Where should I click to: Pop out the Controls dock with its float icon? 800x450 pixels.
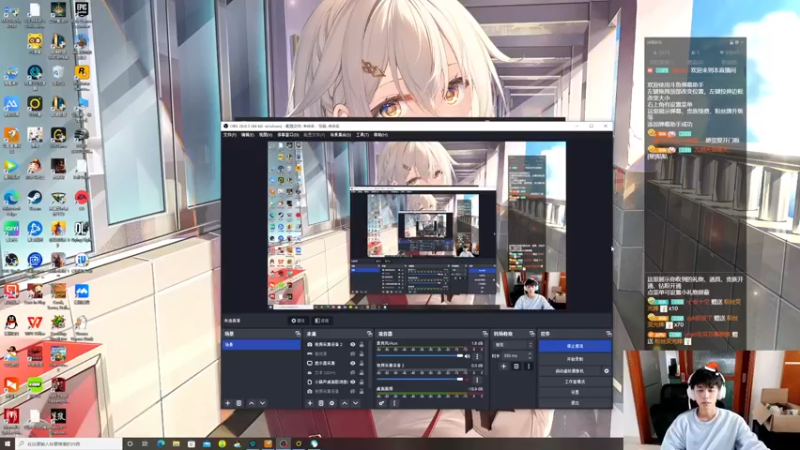[x=608, y=334]
